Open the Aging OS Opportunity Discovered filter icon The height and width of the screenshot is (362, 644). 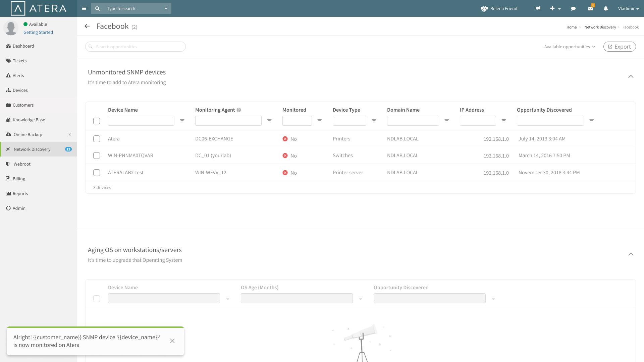[493, 298]
